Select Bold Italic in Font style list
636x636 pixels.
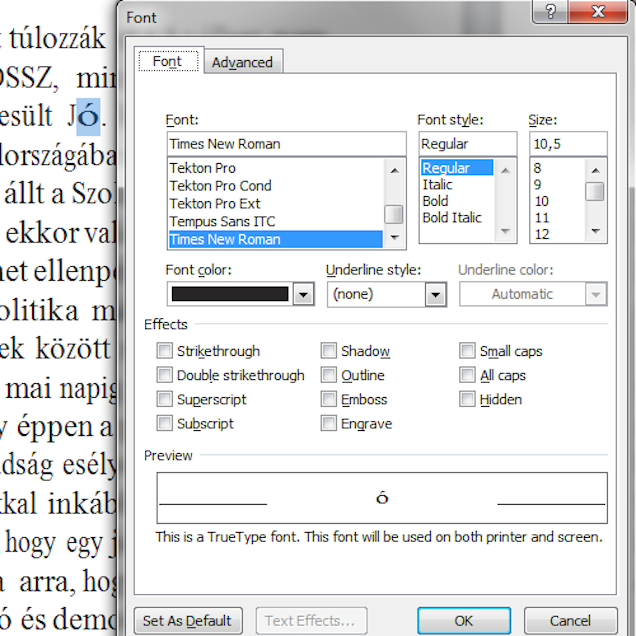click(452, 217)
